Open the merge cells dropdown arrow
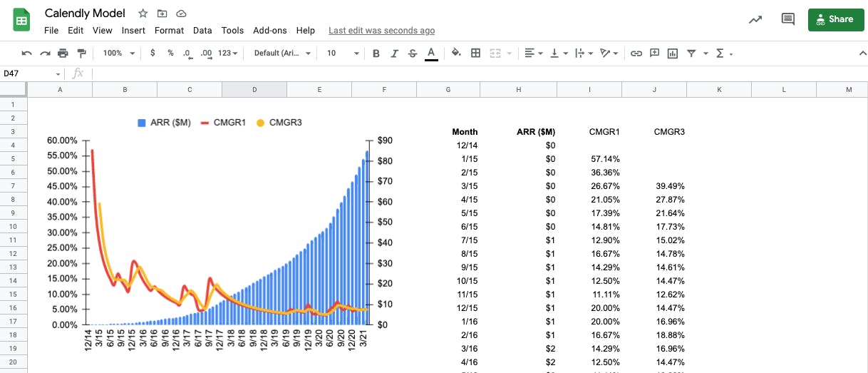868x373 pixels. coord(509,53)
